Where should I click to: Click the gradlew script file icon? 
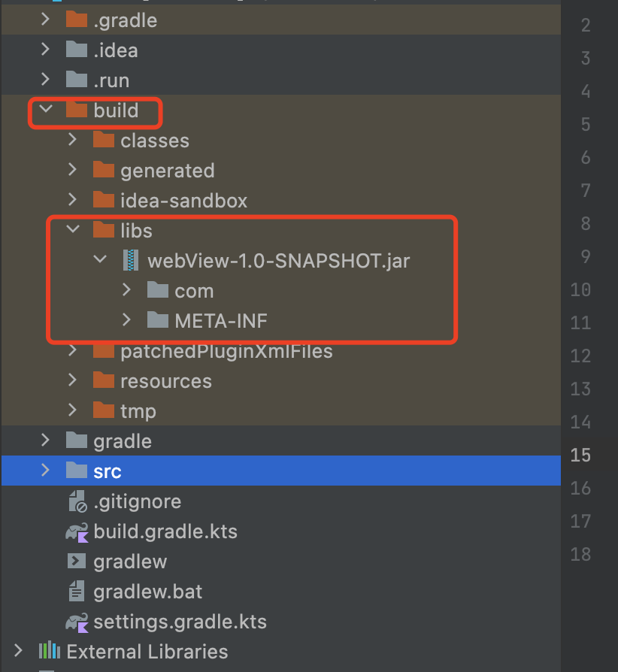coord(77,562)
